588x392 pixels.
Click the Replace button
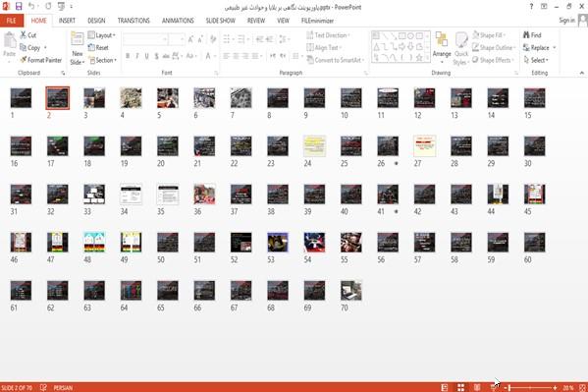click(540, 48)
